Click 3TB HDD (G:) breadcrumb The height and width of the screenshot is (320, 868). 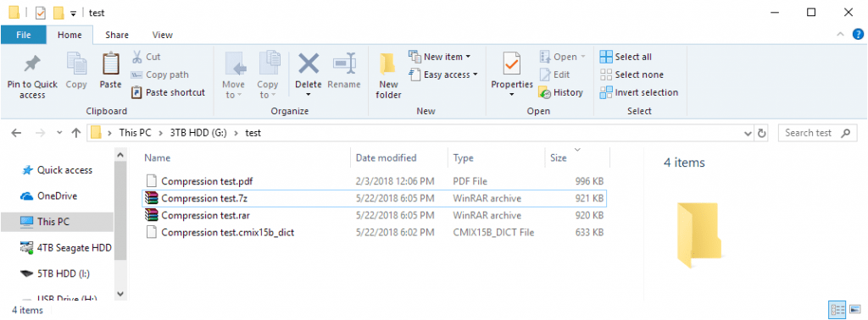(x=198, y=133)
